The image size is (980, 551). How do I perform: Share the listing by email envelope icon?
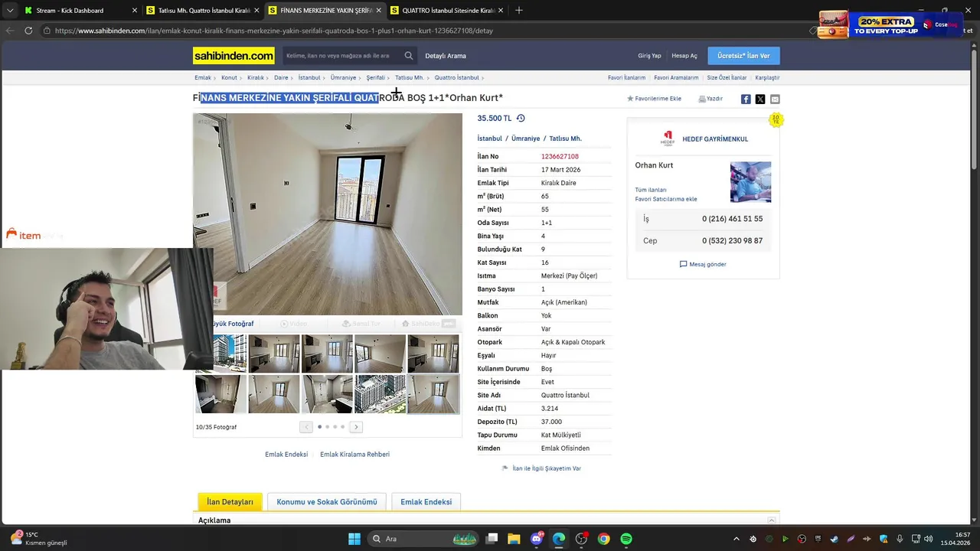[775, 99]
